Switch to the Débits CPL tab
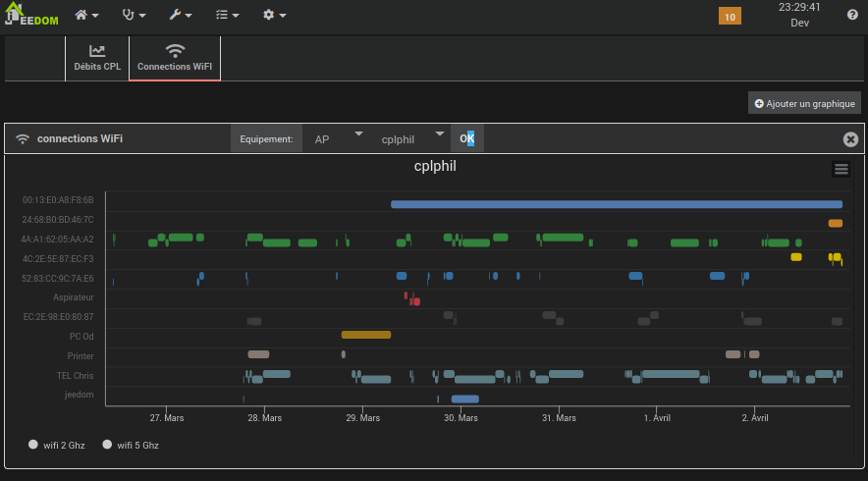 (x=97, y=59)
